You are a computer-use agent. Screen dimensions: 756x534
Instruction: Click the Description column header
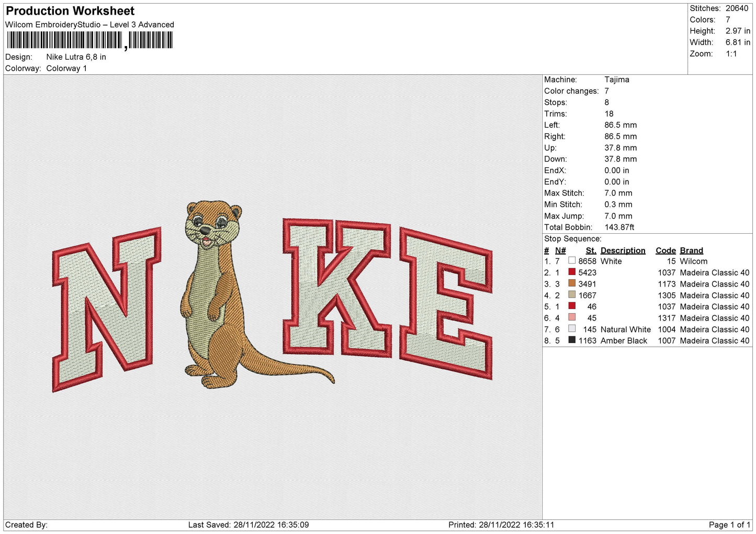pos(623,251)
